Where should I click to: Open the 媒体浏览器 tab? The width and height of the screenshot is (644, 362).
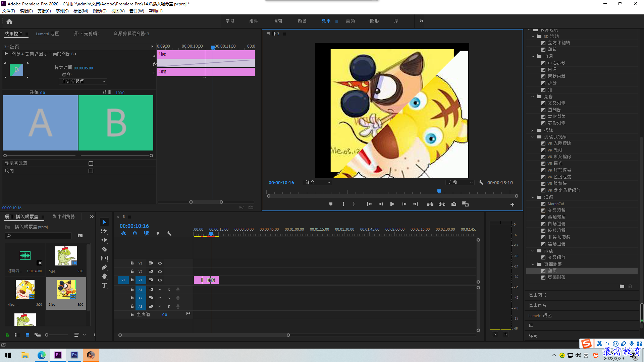pos(63,217)
